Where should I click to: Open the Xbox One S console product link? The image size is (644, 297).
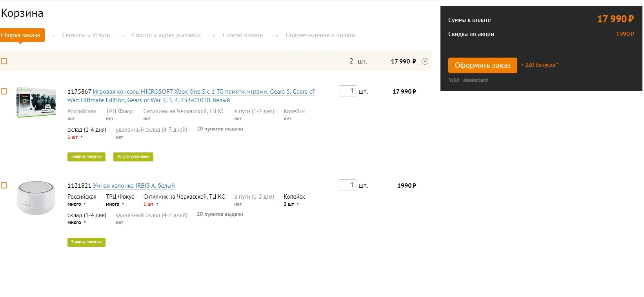click(191, 96)
